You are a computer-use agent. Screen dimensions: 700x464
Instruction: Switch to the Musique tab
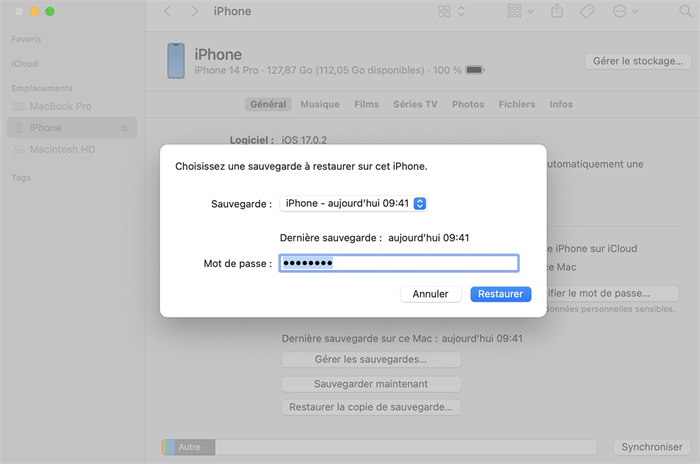click(x=320, y=104)
